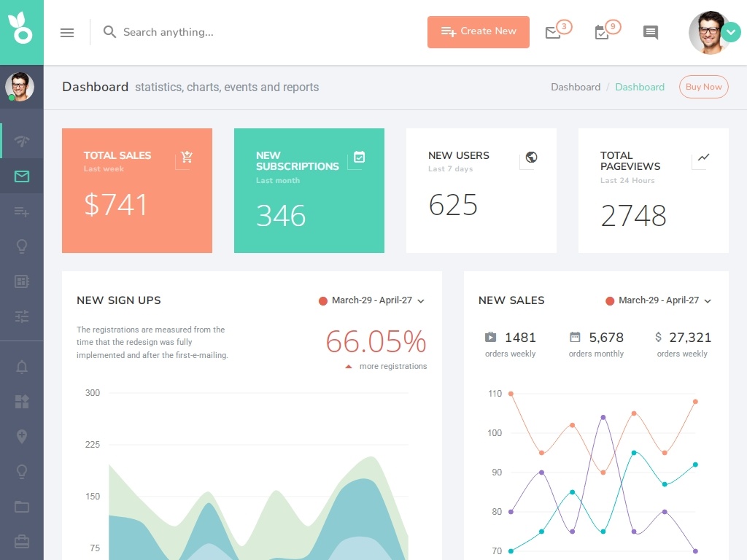Select the dashboard gauge item in sidebar
This screenshot has height=560, width=747.
pyautogui.click(x=22, y=141)
